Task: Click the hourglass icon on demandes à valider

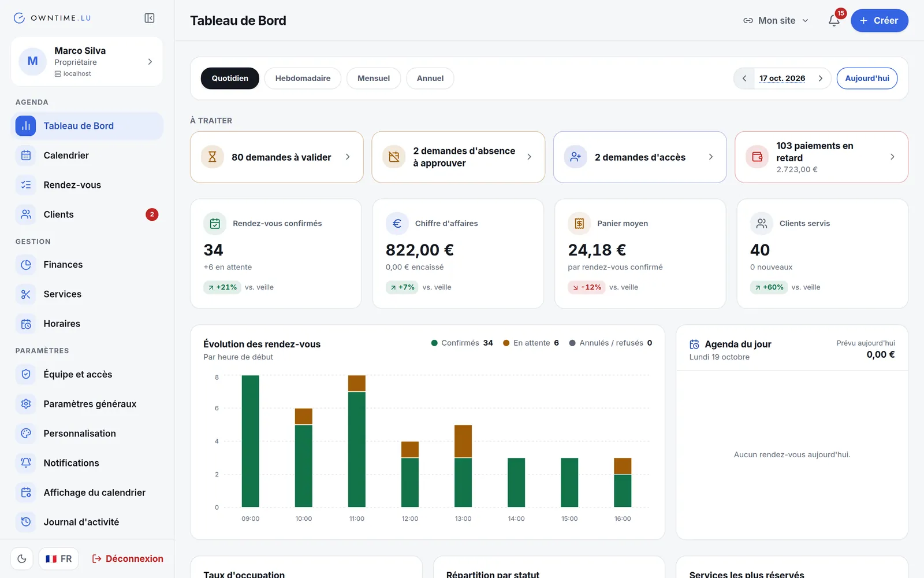Action: (213, 157)
